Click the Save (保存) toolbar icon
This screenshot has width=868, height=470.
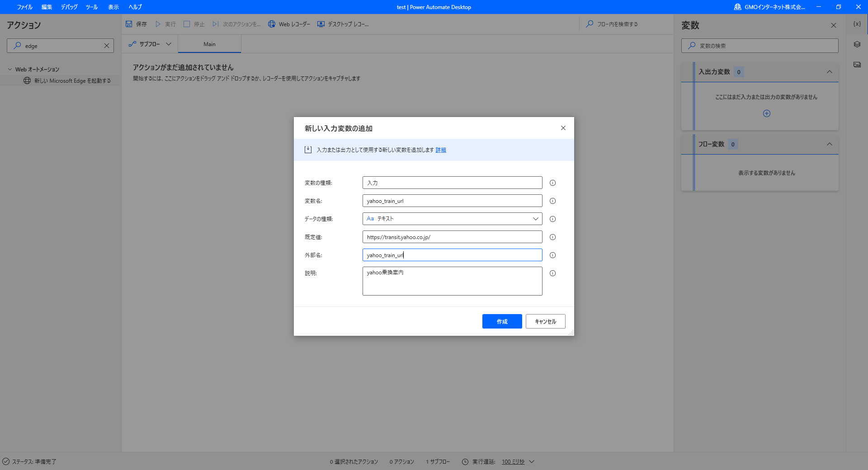coord(129,24)
